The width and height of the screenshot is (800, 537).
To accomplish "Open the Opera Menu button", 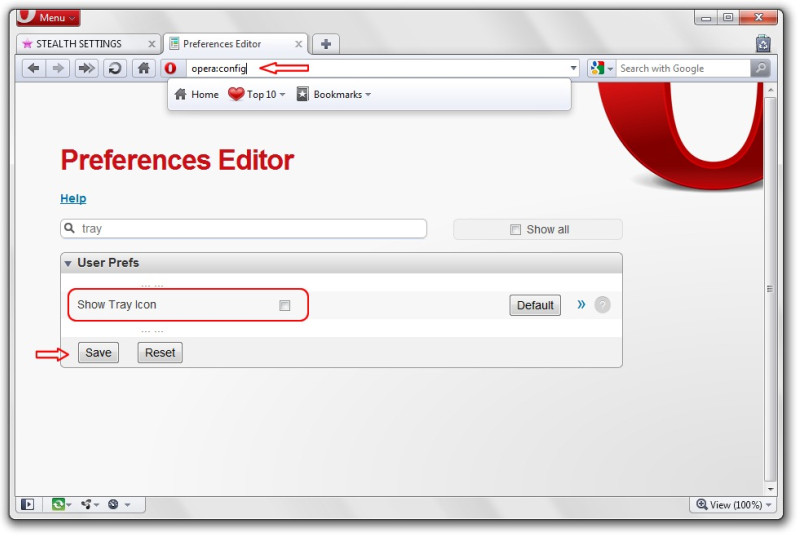I will [x=48, y=17].
